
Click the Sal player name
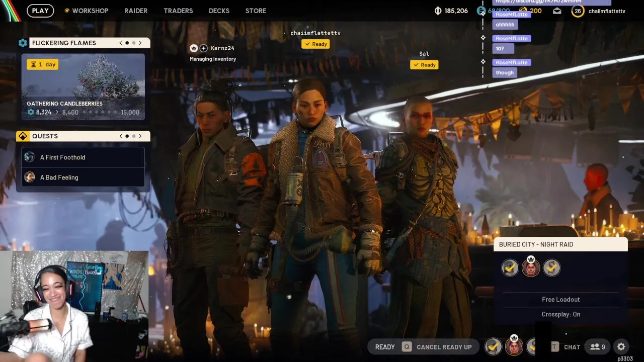424,54
